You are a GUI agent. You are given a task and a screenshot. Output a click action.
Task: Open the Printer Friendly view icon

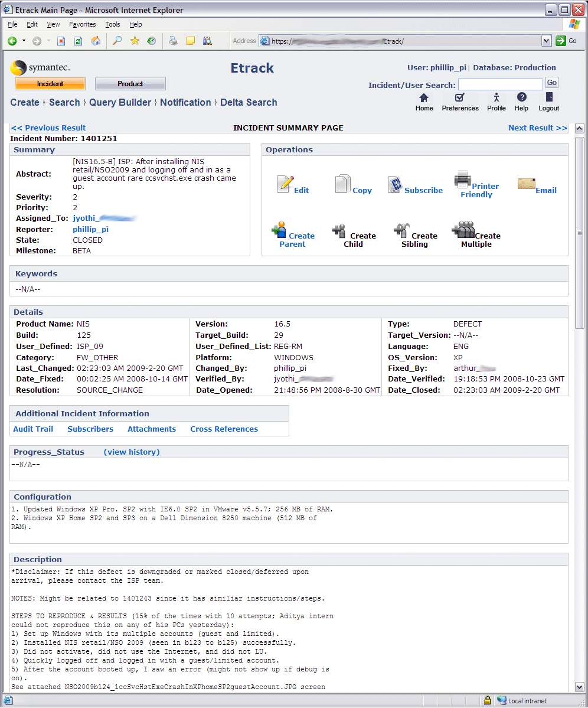tap(462, 179)
